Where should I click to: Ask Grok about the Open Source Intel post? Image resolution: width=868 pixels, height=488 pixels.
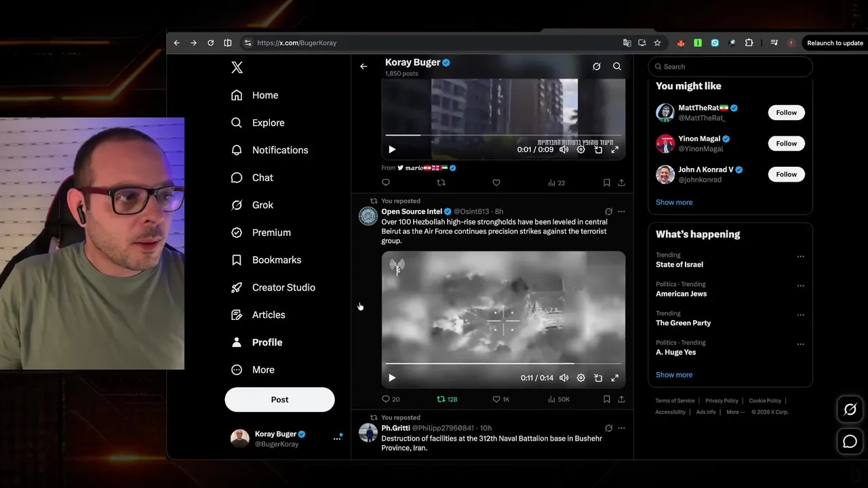click(x=608, y=211)
